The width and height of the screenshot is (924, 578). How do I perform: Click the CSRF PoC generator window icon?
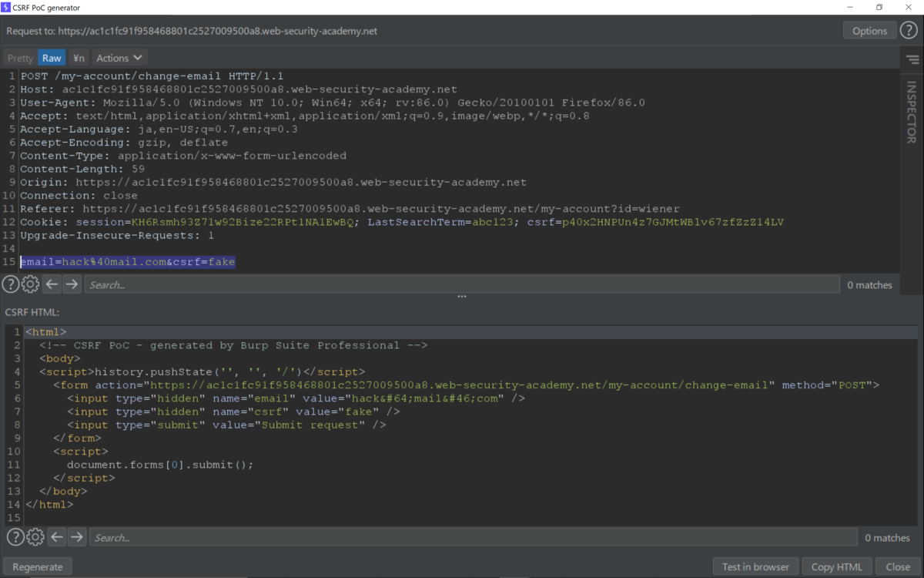click(x=6, y=7)
